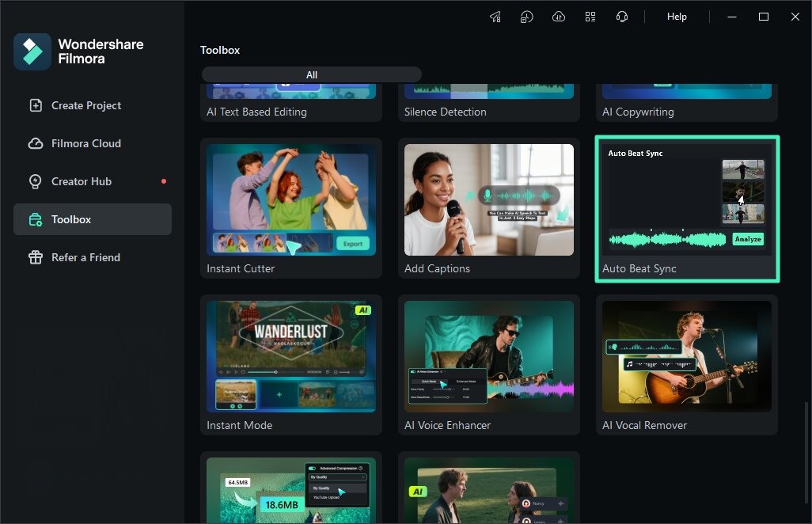Click the headset support icon

click(x=622, y=17)
